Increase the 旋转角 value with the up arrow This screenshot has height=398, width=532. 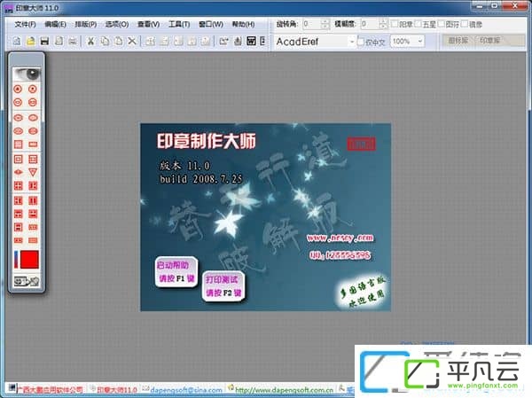click(325, 21)
